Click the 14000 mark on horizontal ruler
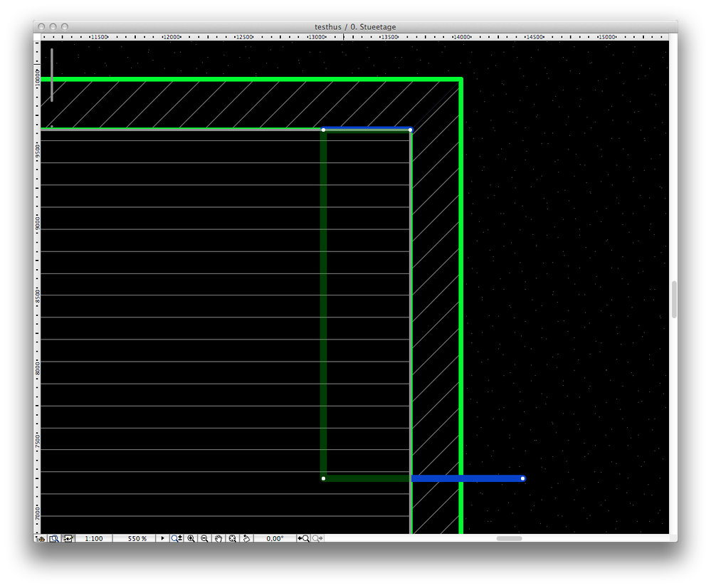711x588 pixels. pos(462,37)
